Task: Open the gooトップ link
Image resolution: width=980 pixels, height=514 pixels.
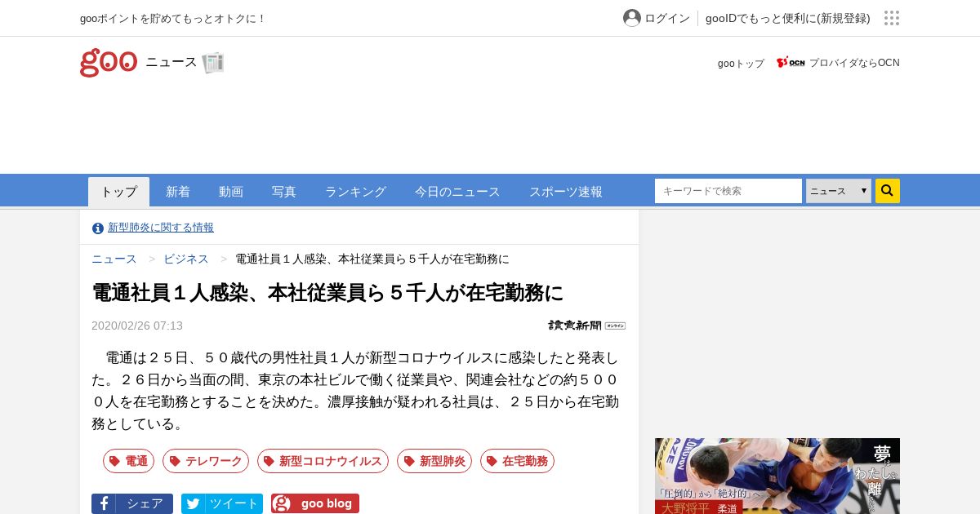Action: [x=741, y=63]
